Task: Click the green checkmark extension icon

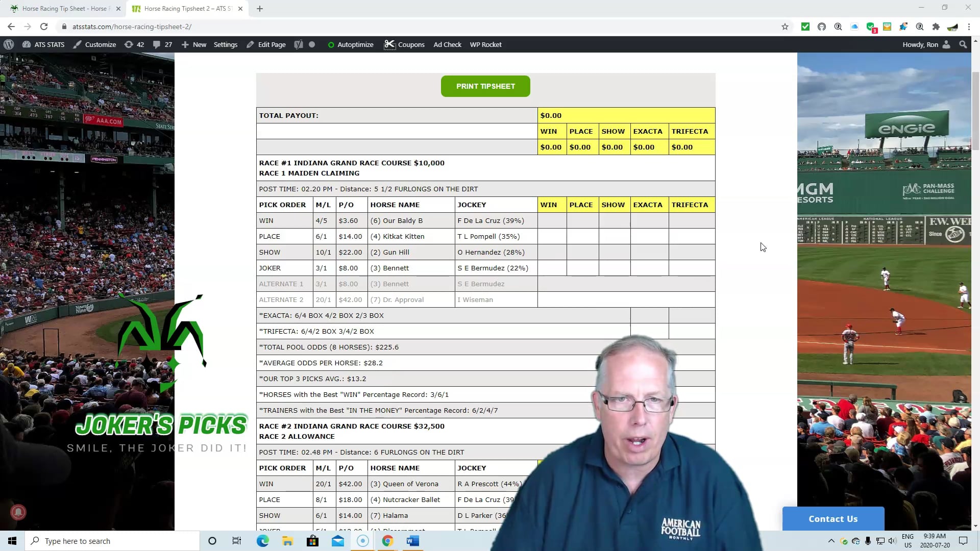Action: tap(805, 27)
